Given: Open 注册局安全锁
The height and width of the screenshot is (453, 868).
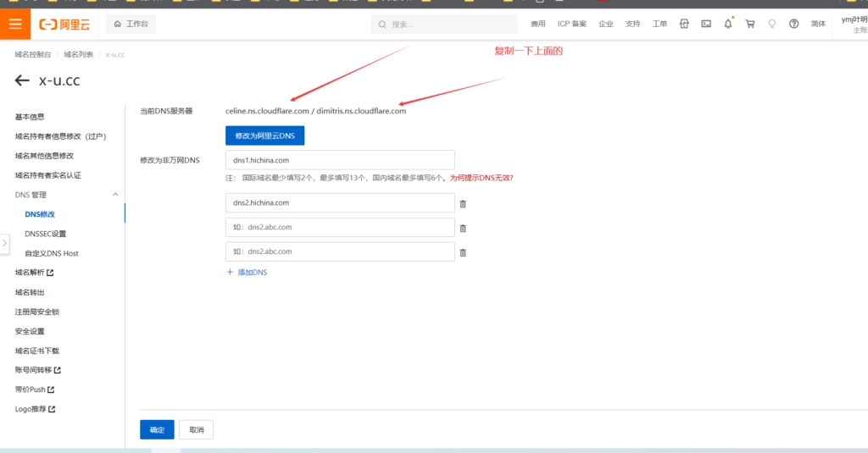Looking at the screenshot, I should 37,312.
